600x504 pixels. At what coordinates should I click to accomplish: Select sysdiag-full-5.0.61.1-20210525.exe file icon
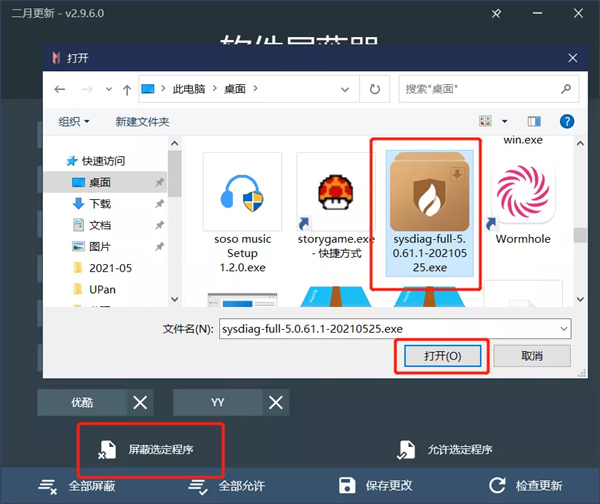tap(430, 190)
